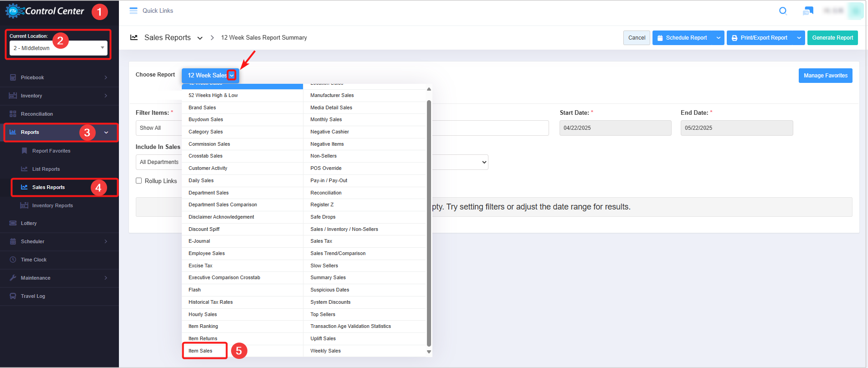Click the Time Clock sidebar icon
Viewport: 868px width, 368px height.
coord(13,260)
